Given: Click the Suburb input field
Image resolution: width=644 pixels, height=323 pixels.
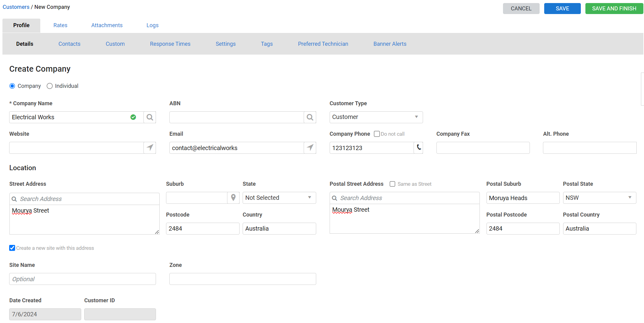Looking at the screenshot, I should point(197,198).
